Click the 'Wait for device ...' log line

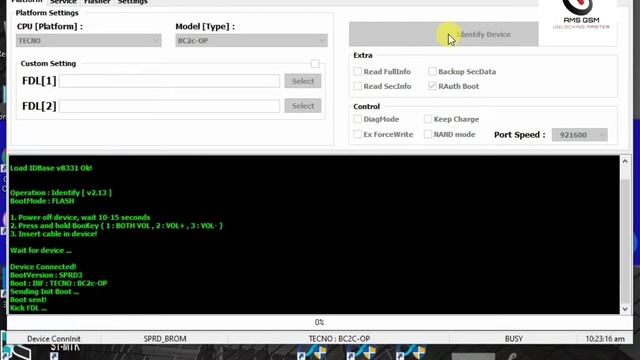(41, 250)
